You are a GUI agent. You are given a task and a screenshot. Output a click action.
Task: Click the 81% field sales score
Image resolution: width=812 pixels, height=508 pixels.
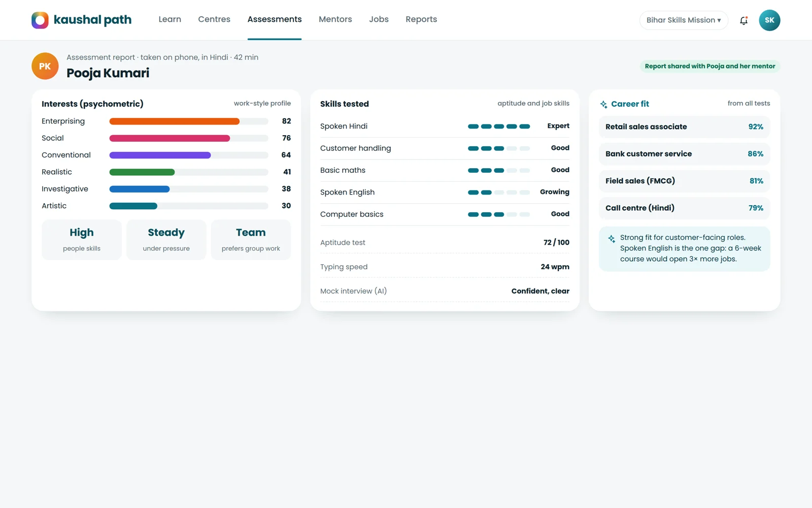click(x=756, y=181)
